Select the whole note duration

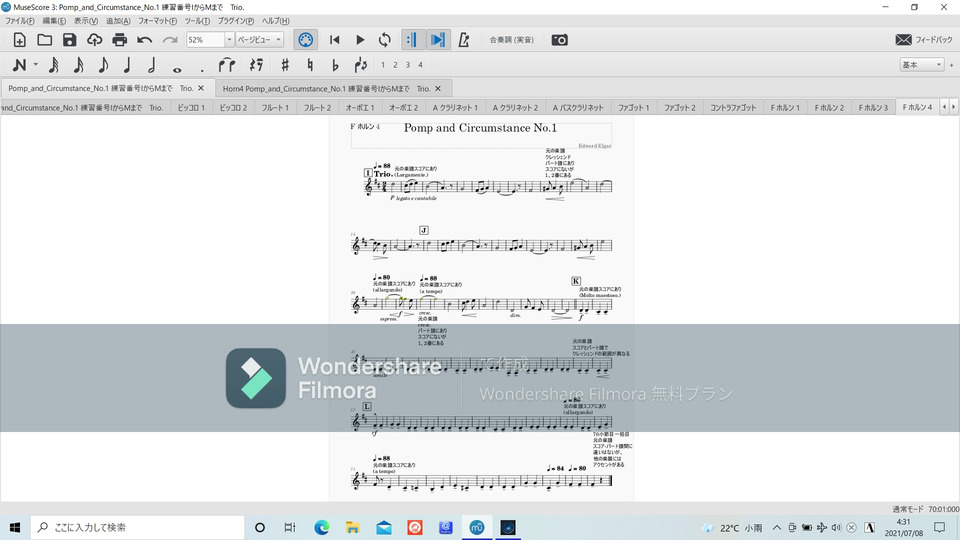pyautogui.click(x=177, y=69)
